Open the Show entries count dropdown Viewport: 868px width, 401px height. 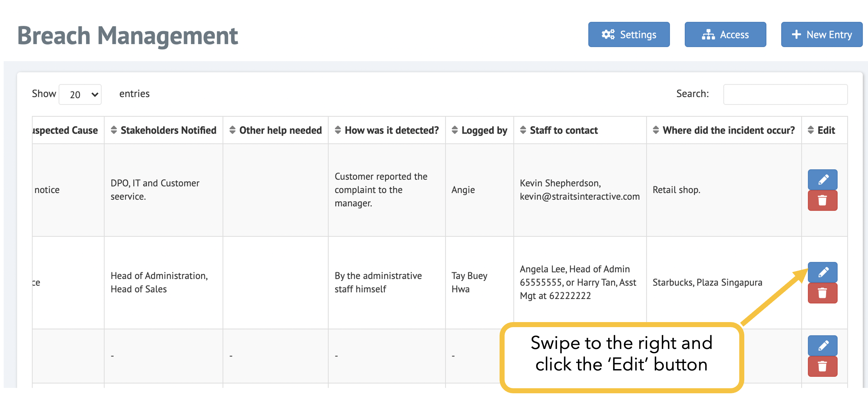[80, 95]
